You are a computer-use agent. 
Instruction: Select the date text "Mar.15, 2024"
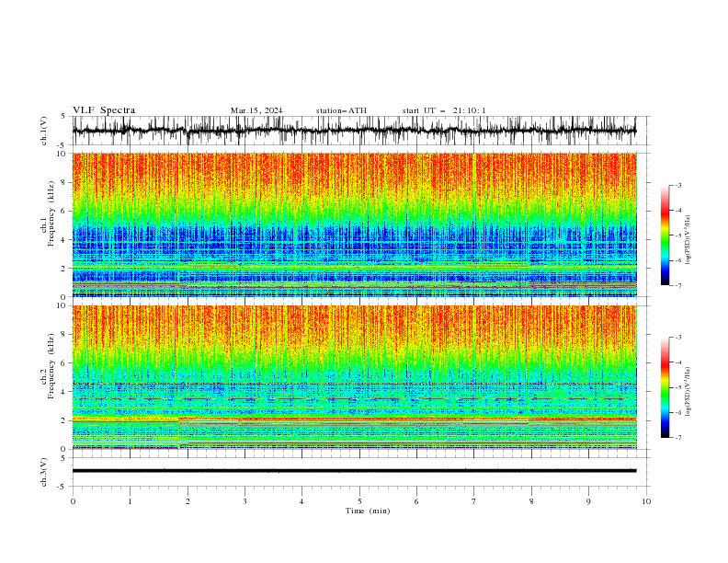tap(256, 110)
